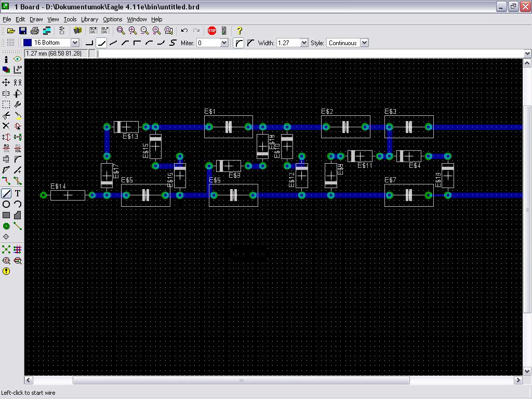Viewport: 532px width, 399px height.
Task: Redraw the screen with the equals magnifier
Action: pos(157,31)
